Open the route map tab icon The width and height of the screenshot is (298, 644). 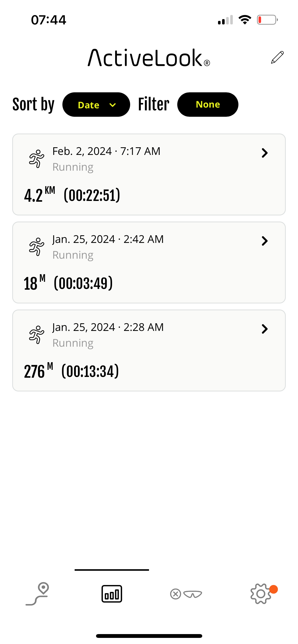click(37, 594)
